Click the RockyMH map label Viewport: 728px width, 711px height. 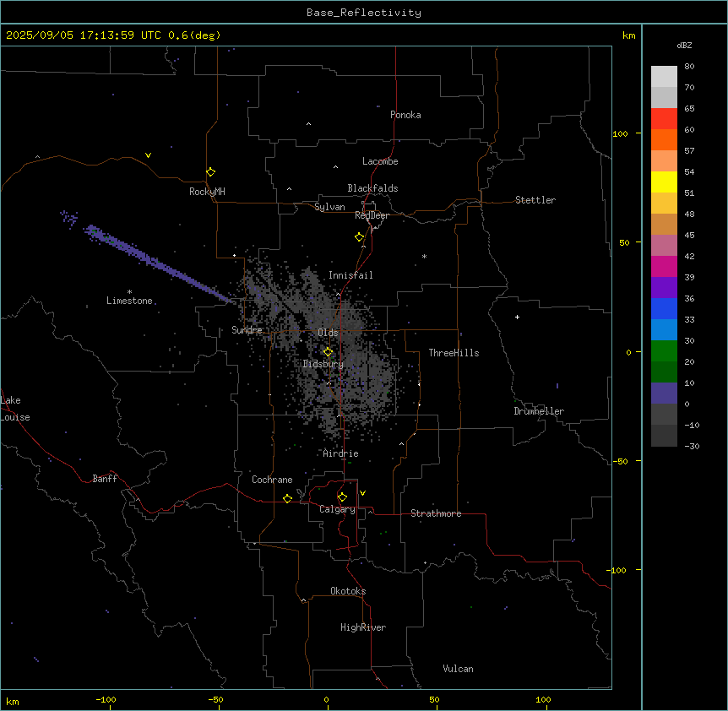tap(207, 192)
